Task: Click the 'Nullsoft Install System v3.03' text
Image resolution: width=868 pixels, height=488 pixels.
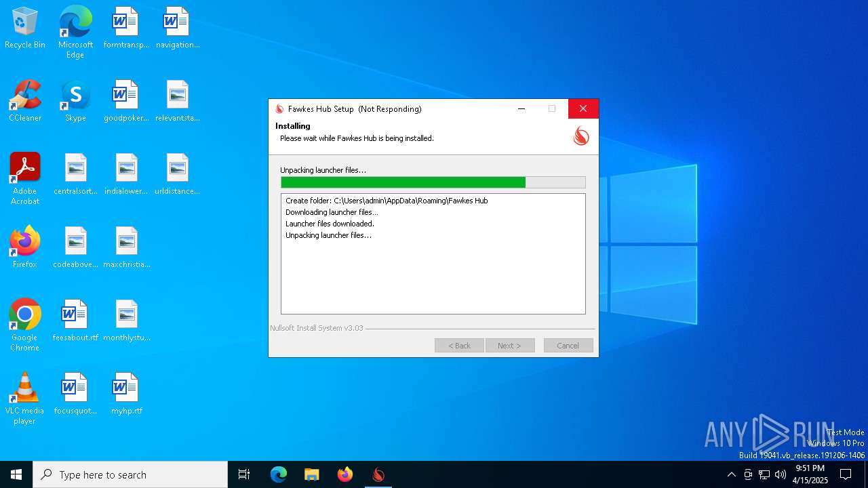Action: point(317,328)
